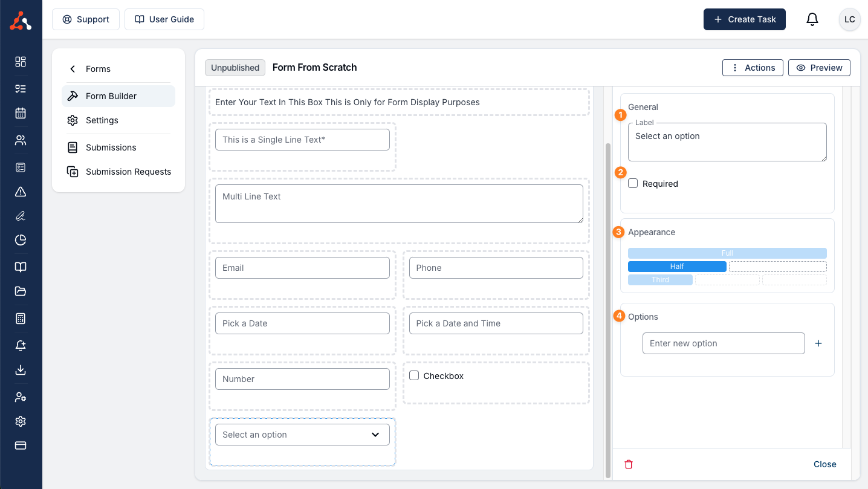Open the download tray icon in sidebar
The image size is (868, 489).
point(21,370)
